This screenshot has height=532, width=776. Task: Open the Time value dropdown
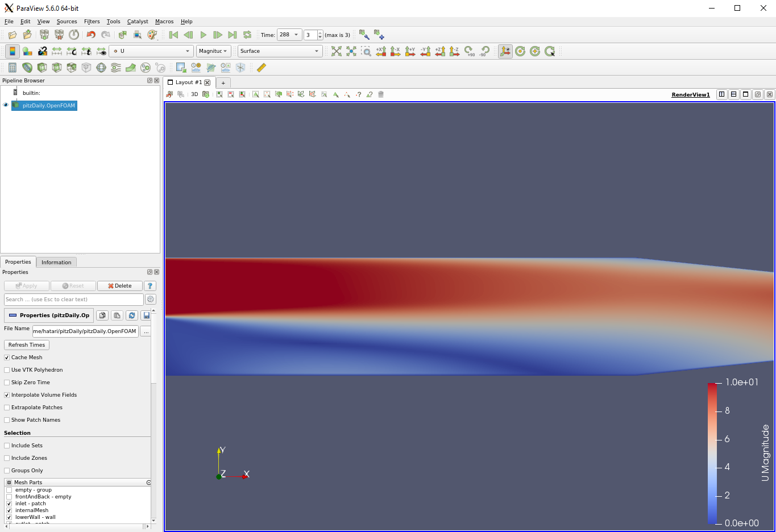(x=289, y=35)
